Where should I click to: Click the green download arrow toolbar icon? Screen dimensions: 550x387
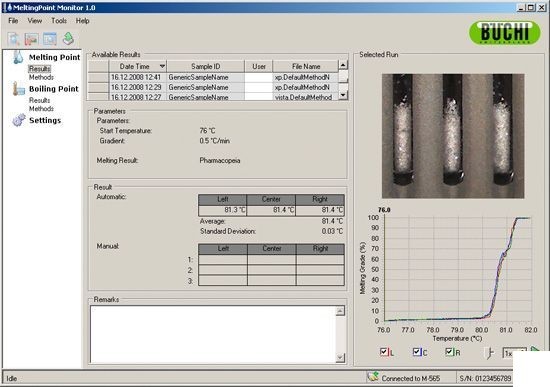68,39
